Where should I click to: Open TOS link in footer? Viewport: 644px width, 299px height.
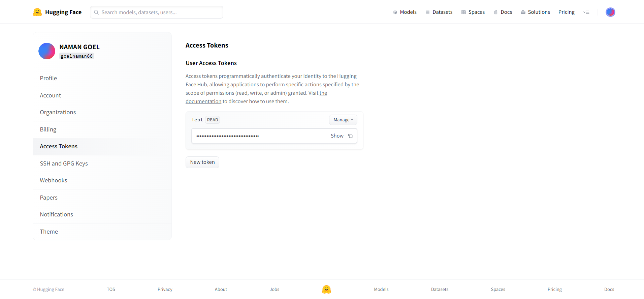point(111,289)
